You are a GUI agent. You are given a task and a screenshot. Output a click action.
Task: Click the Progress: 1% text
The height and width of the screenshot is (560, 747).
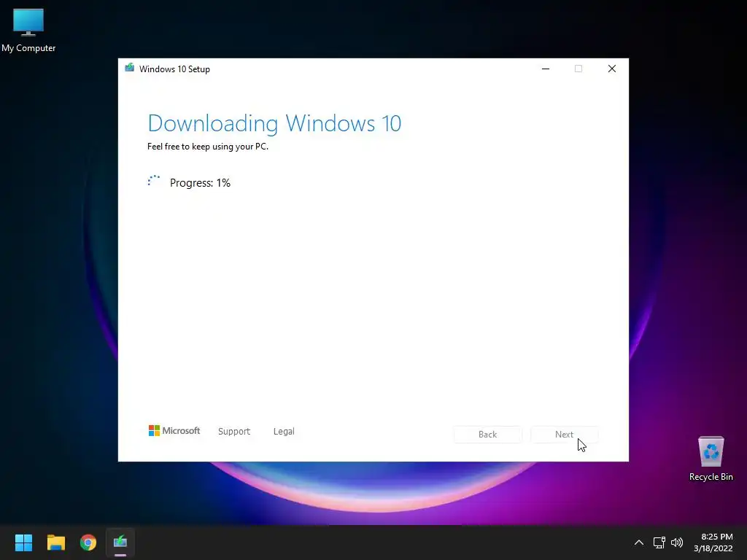pyautogui.click(x=200, y=183)
